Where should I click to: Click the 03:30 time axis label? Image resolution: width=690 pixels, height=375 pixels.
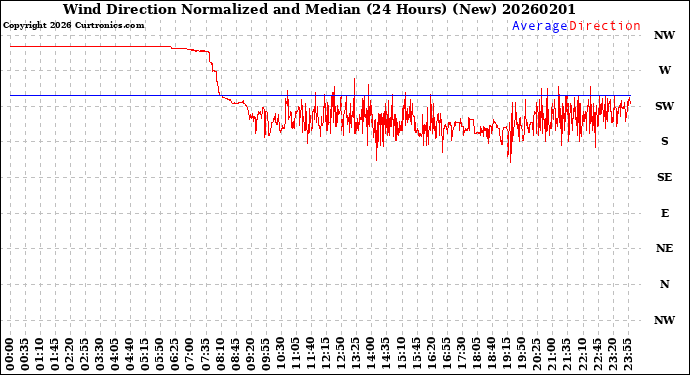(x=100, y=355)
